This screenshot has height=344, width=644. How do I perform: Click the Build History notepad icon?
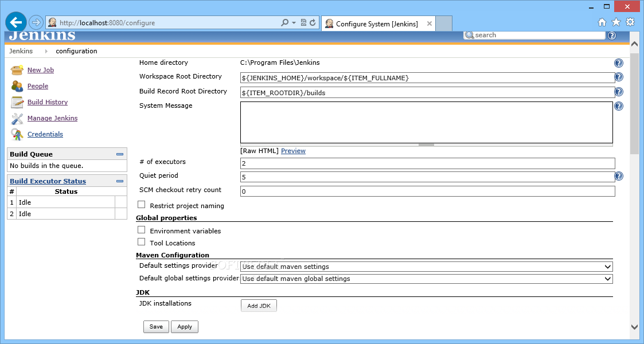[x=17, y=102]
